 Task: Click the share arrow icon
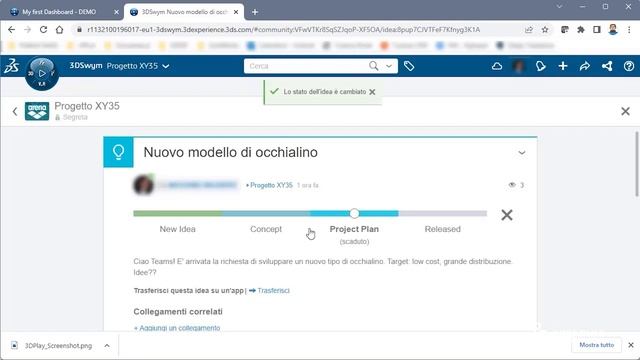pos(585,66)
